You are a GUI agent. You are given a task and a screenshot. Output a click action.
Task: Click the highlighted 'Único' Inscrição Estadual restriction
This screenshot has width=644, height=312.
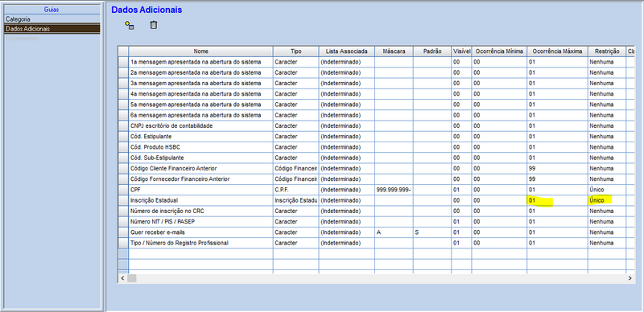[x=606, y=200]
